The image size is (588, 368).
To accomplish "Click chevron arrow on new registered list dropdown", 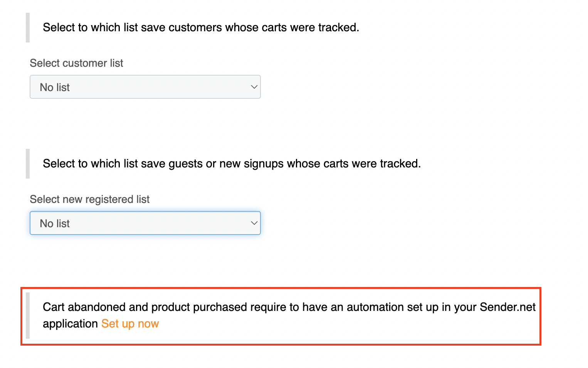I will click(254, 223).
